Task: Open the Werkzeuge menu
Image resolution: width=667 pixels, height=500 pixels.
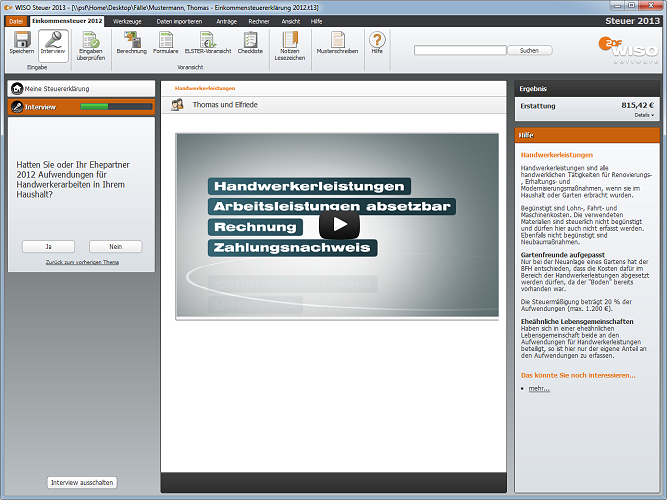Action: 127,21
